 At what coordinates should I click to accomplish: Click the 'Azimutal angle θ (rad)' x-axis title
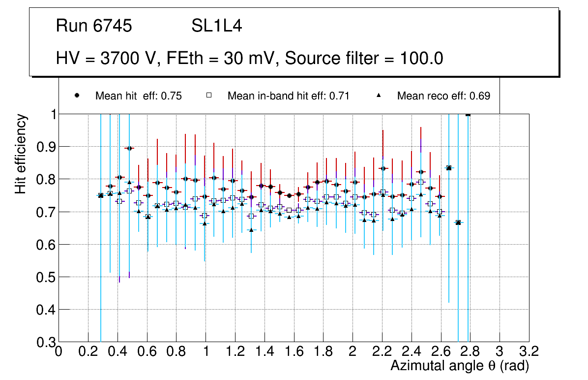point(460,366)
